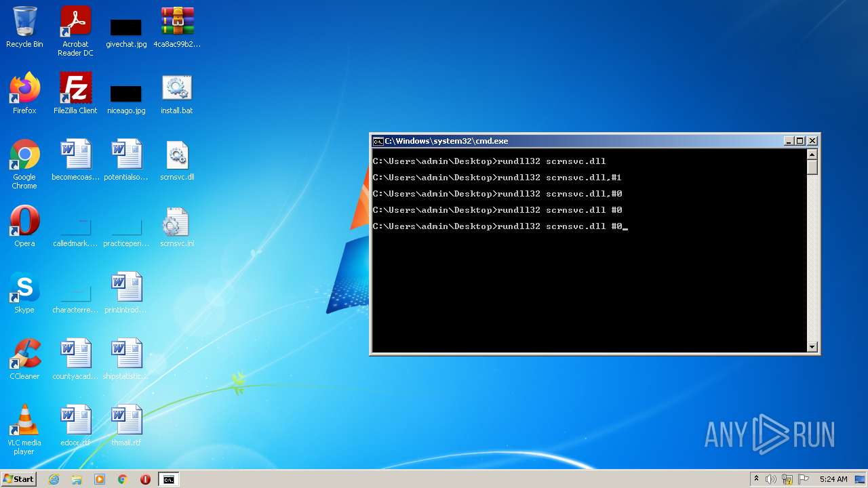Launch Chrome from the taskbar
Viewport: 868px width, 488px height.
123,479
